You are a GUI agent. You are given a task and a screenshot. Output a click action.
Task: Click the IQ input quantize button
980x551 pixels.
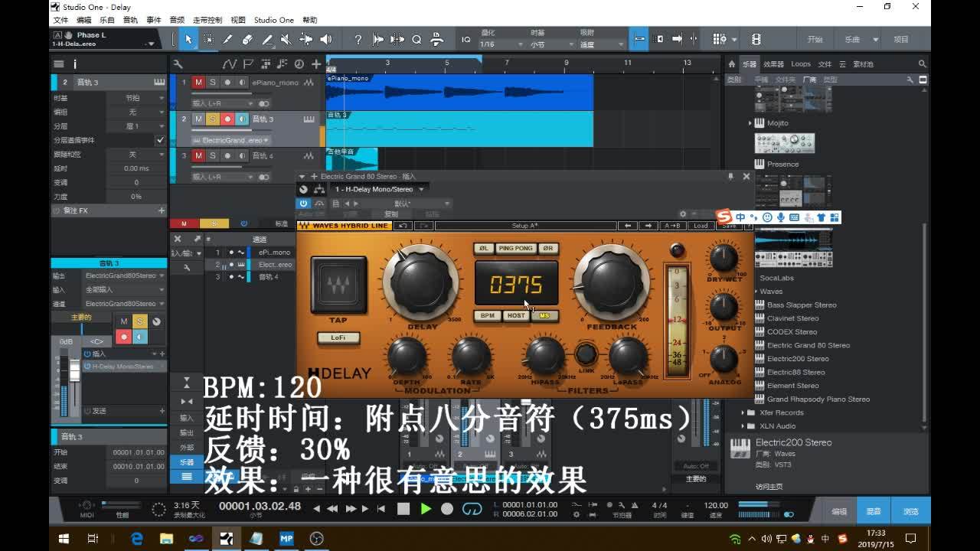tap(466, 39)
